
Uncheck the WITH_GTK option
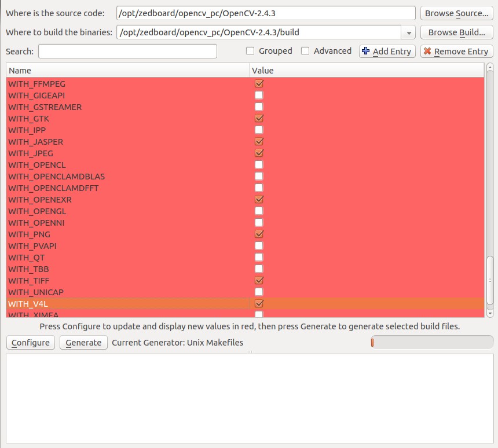click(259, 118)
